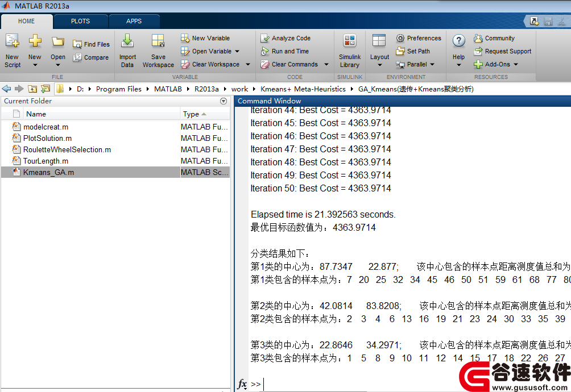The image size is (571, 392).
Task: Click the New Script icon
Action: coord(13,41)
